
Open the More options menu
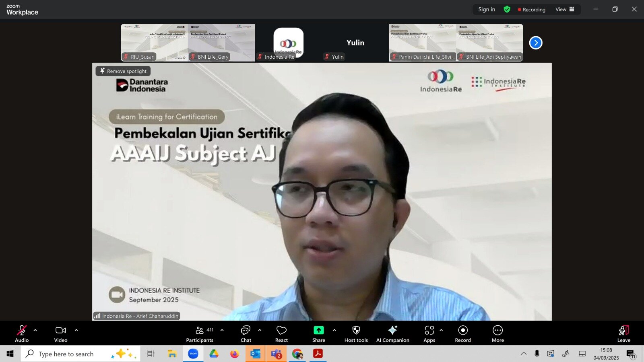pos(497,334)
